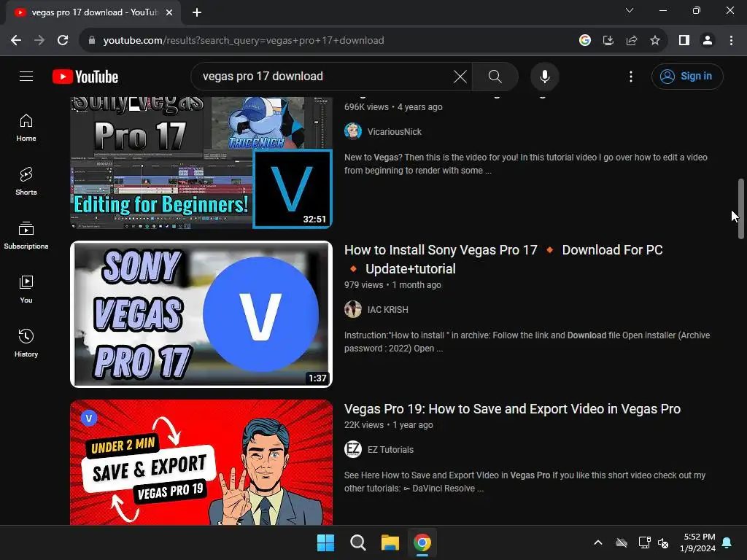The width and height of the screenshot is (747, 560).
Task: Click the magnifier search button
Action: click(495, 76)
